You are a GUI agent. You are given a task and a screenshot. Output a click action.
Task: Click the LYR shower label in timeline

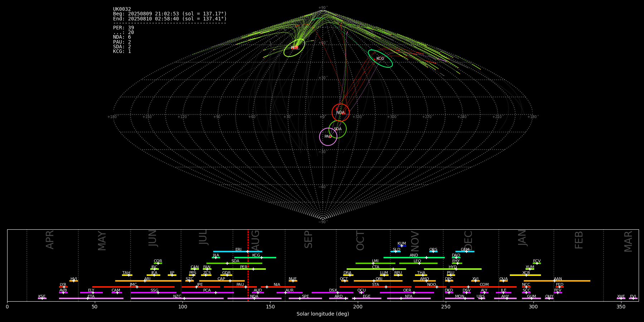pos(63,285)
